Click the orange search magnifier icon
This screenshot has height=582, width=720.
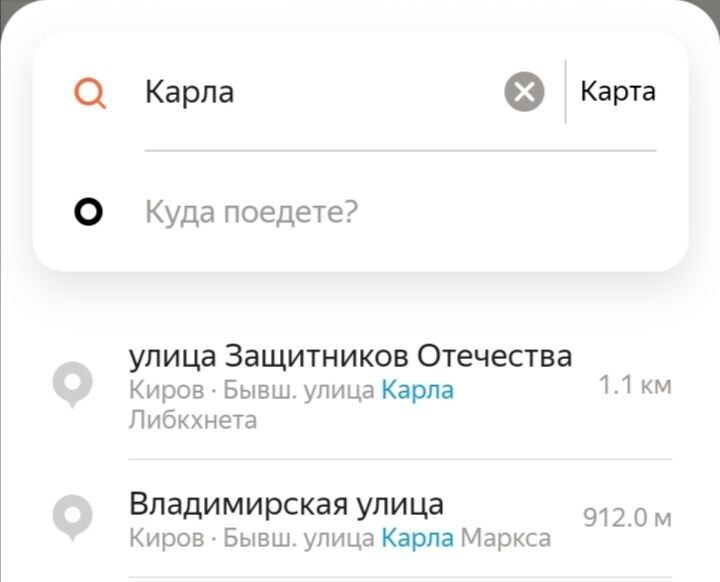[x=91, y=93]
